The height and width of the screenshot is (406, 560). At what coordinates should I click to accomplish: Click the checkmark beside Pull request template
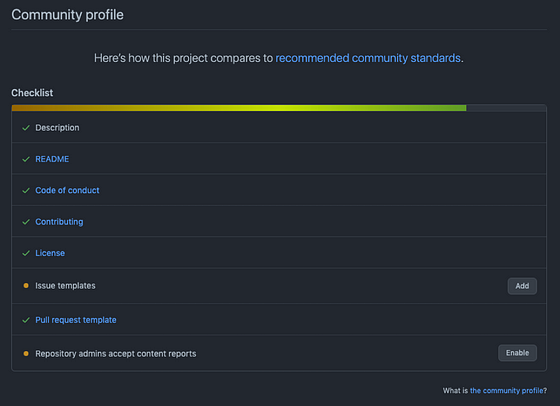26,320
